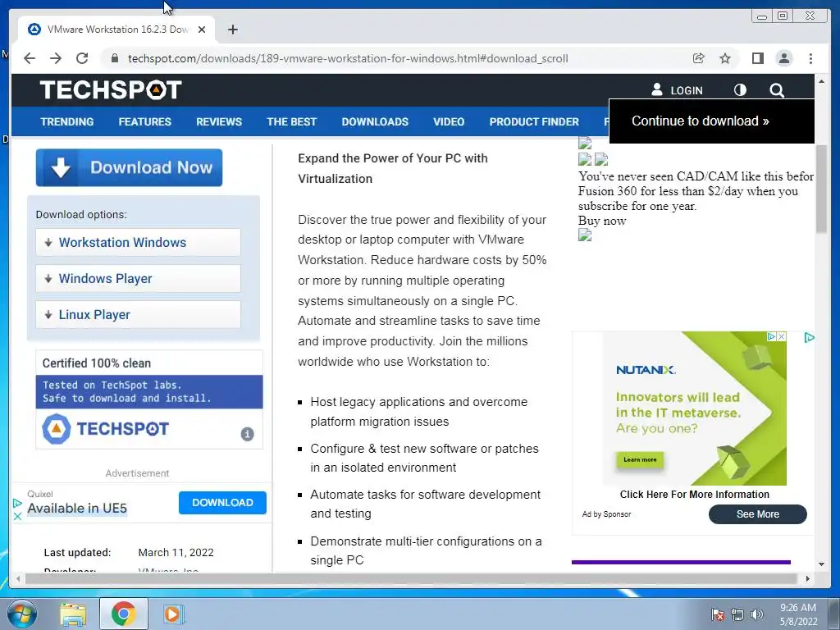Viewport: 840px width, 630px height.
Task: Open a new browser tab
Action: coord(232,30)
